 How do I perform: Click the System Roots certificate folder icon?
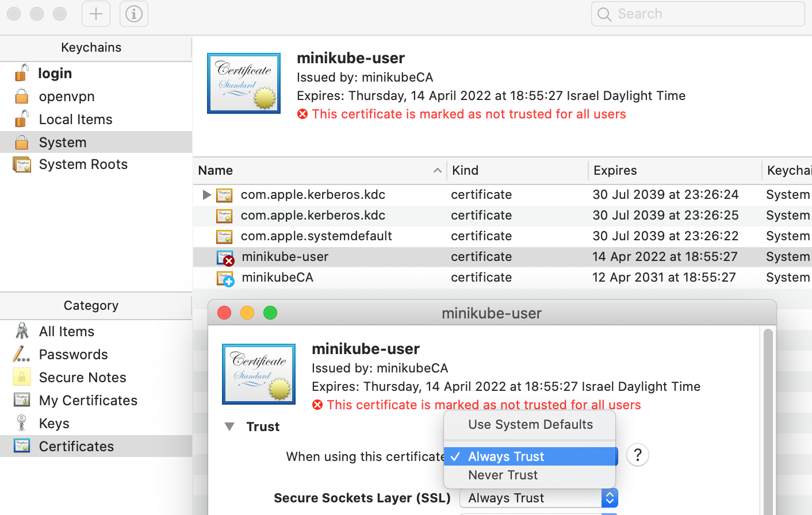(22, 164)
